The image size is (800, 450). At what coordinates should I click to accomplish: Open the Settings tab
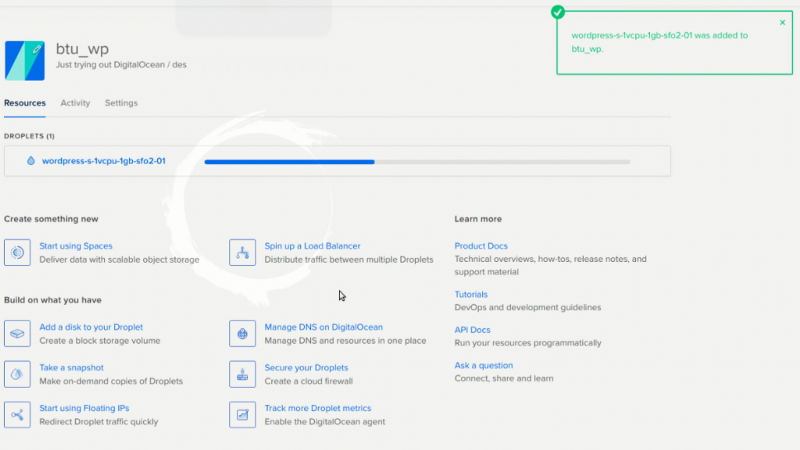click(x=121, y=103)
